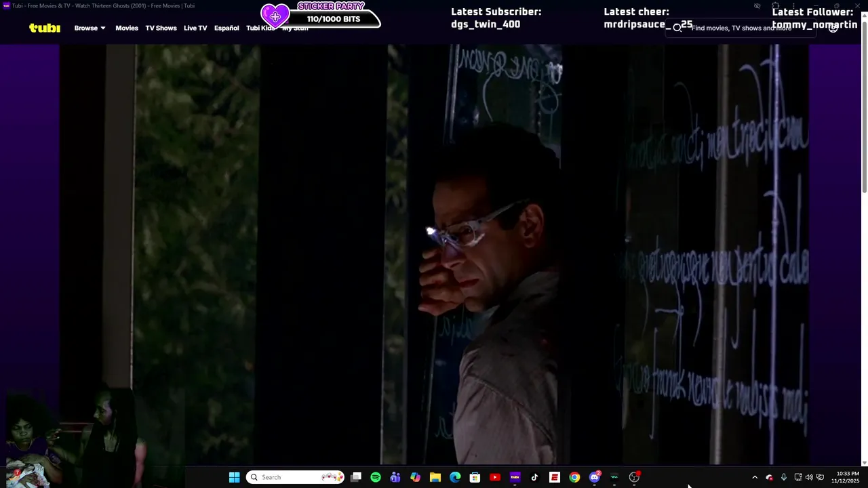Switch to Español content
The image size is (868, 488).
pos(226,28)
